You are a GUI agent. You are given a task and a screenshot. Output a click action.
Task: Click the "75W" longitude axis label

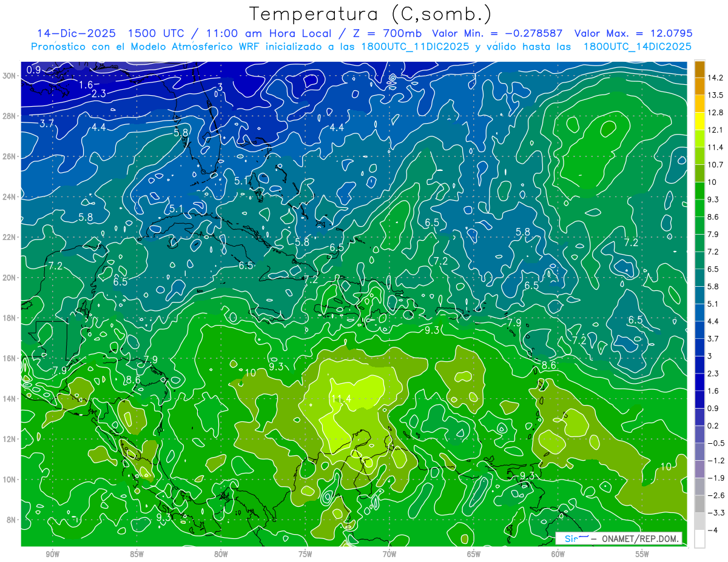coord(305,555)
